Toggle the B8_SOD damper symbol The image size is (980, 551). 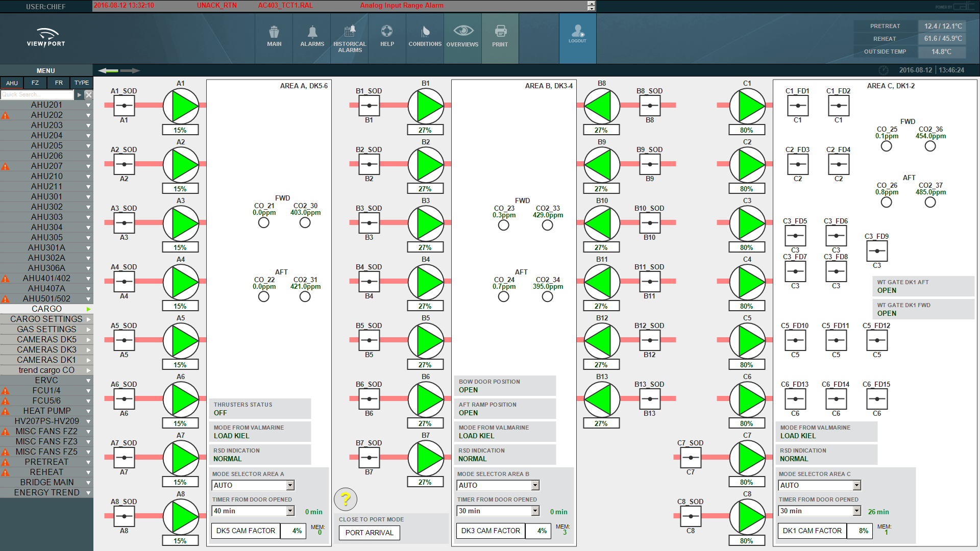pos(649,106)
